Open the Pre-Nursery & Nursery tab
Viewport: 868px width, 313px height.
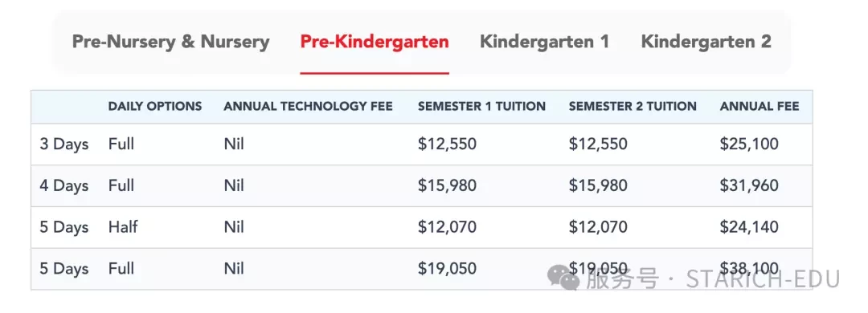pos(171,42)
